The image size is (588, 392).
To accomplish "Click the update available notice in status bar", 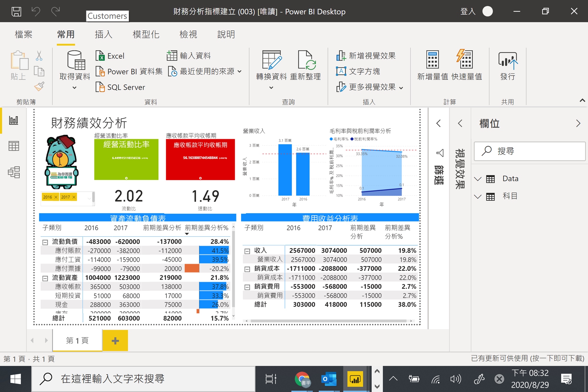I will point(527,358).
